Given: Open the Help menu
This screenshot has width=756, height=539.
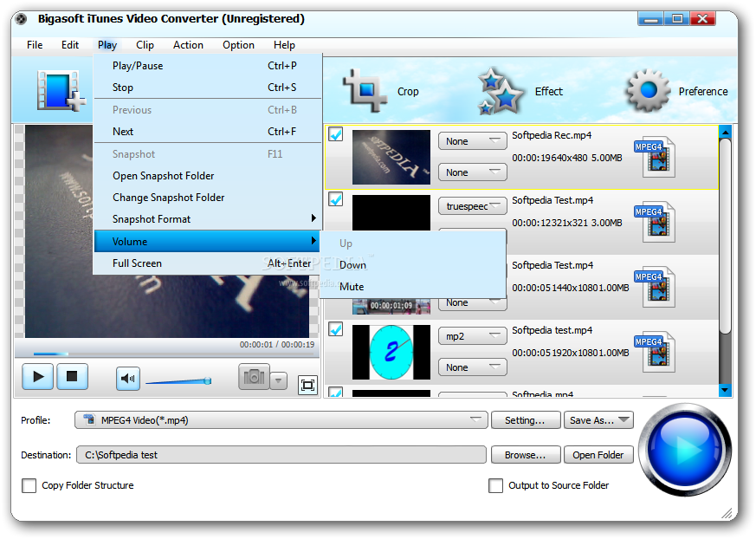Looking at the screenshot, I should 284,45.
